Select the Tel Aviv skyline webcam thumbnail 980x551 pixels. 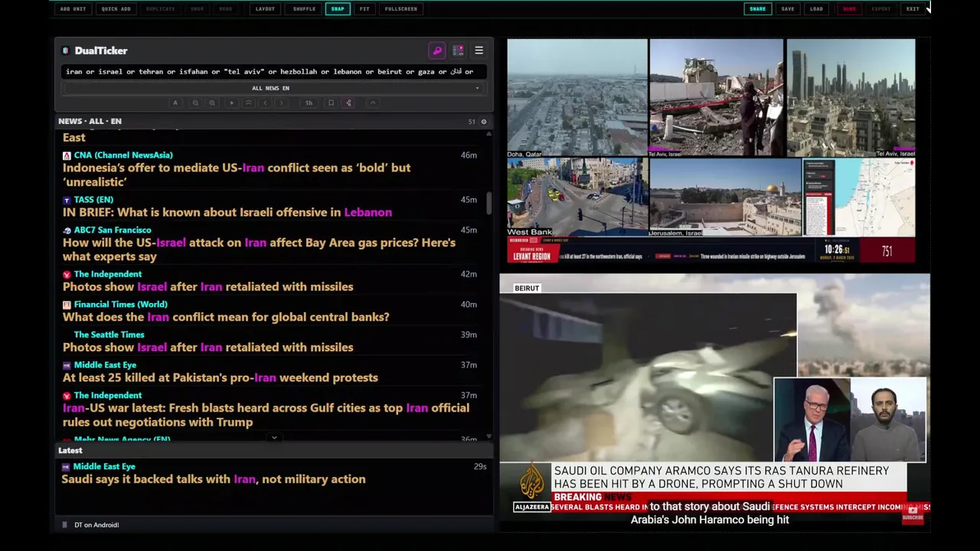[x=851, y=98]
